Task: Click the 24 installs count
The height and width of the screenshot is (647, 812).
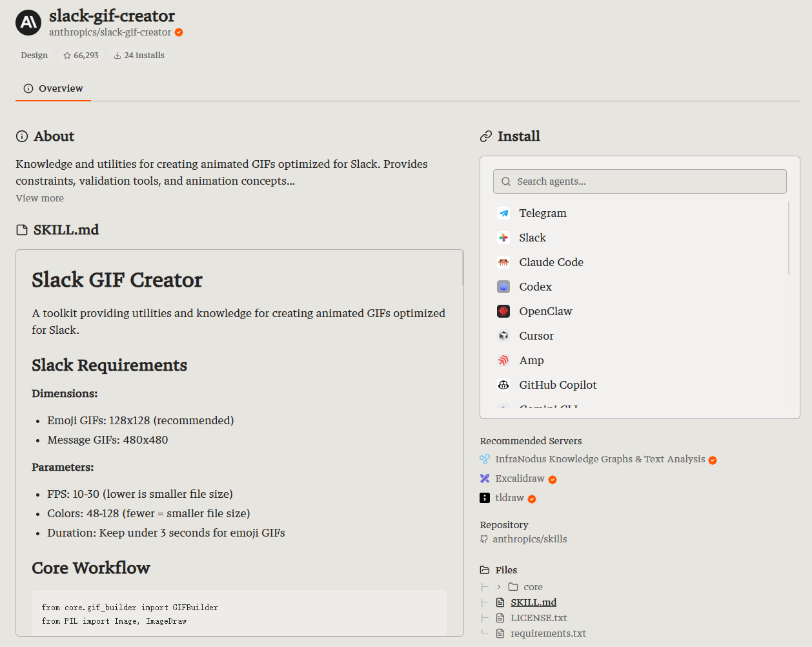Action: (145, 56)
